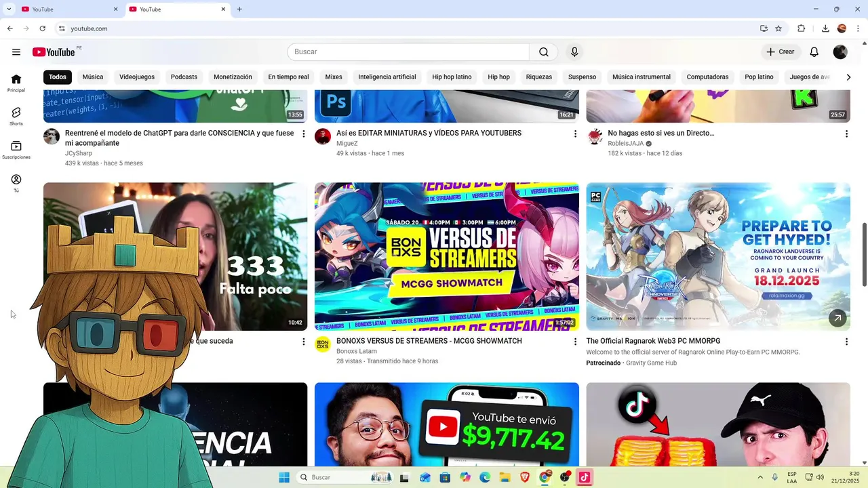Focus the YouTube Buscar search field
868x488 pixels.
click(x=408, y=52)
